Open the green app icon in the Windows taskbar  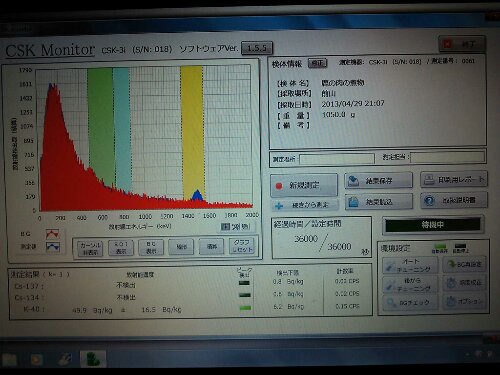point(93,359)
